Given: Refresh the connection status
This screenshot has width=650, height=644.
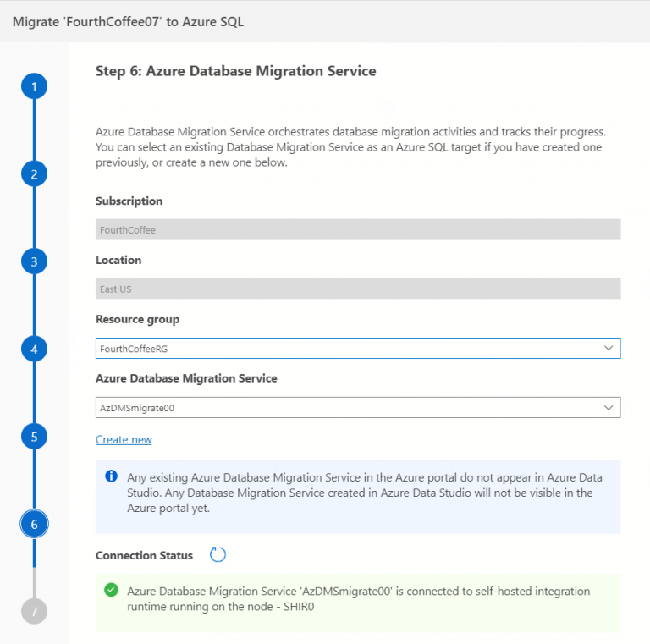Looking at the screenshot, I should coord(218,555).
